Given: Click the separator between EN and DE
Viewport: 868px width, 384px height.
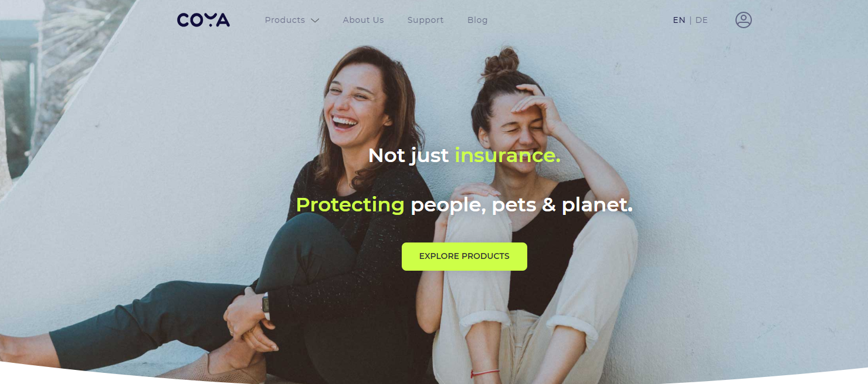Looking at the screenshot, I should point(690,20).
